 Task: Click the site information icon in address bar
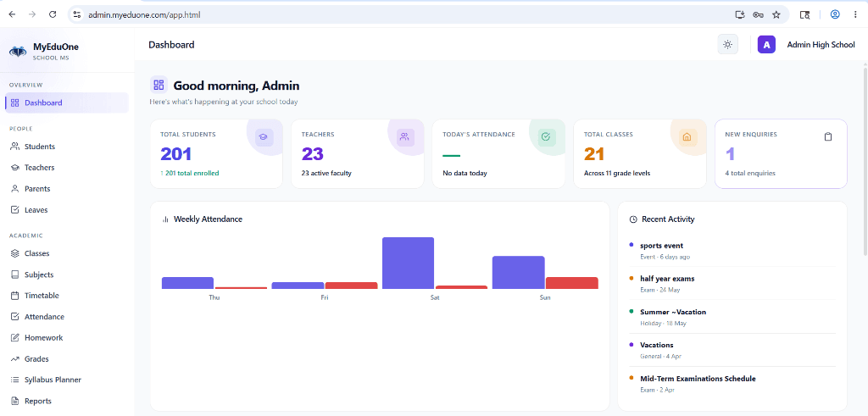pyautogui.click(x=77, y=15)
